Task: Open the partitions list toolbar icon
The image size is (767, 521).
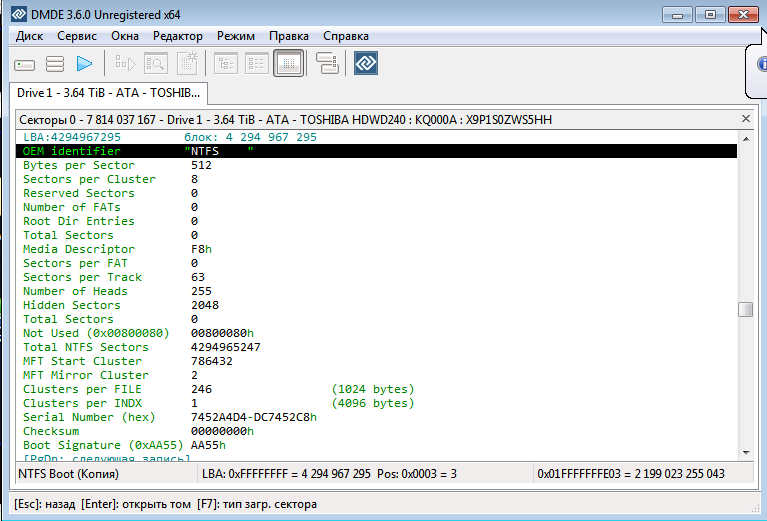Action: (x=55, y=64)
